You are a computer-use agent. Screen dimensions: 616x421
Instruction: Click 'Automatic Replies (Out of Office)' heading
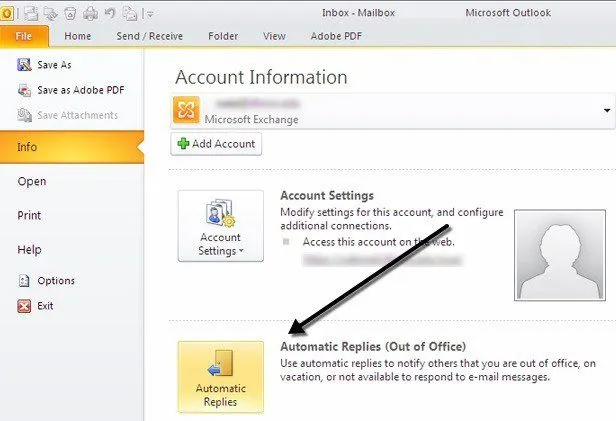373,346
